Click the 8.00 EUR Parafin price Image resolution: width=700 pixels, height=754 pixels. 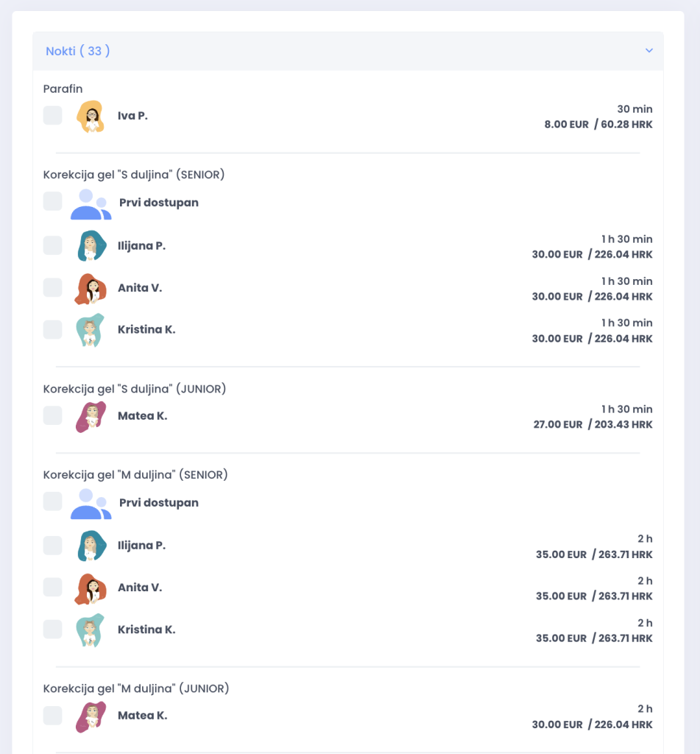[x=566, y=124]
